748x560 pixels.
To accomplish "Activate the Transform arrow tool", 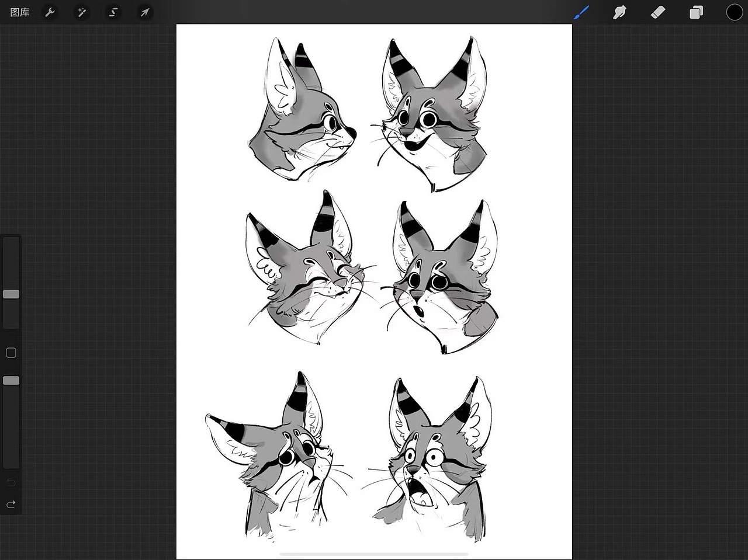I will (x=144, y=12).
